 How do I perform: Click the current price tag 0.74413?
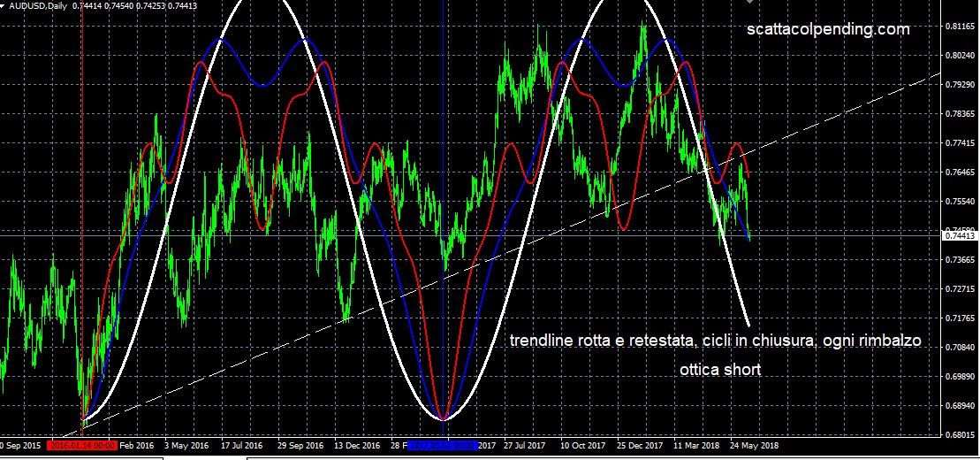(x=960, y=236)
